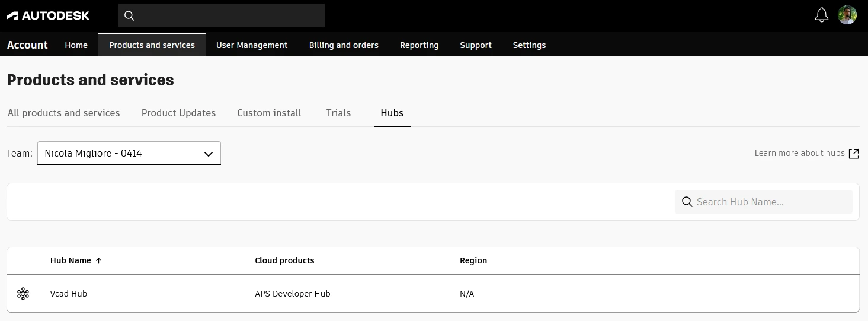
Task: Open the notifications bell
Action: click(x=821, y=15)
